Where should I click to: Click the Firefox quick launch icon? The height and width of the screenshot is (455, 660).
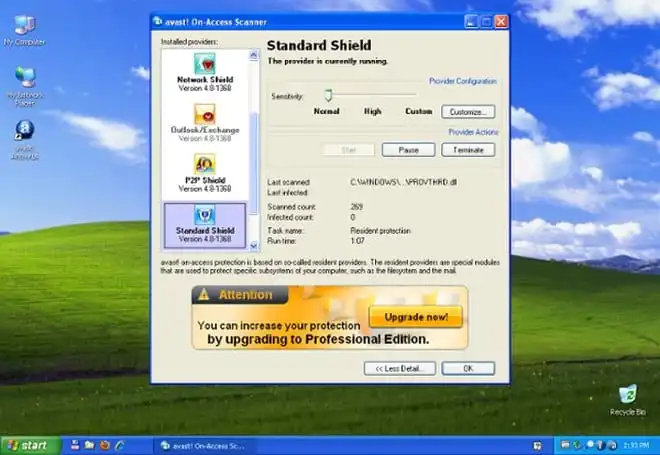coord(104,444)
